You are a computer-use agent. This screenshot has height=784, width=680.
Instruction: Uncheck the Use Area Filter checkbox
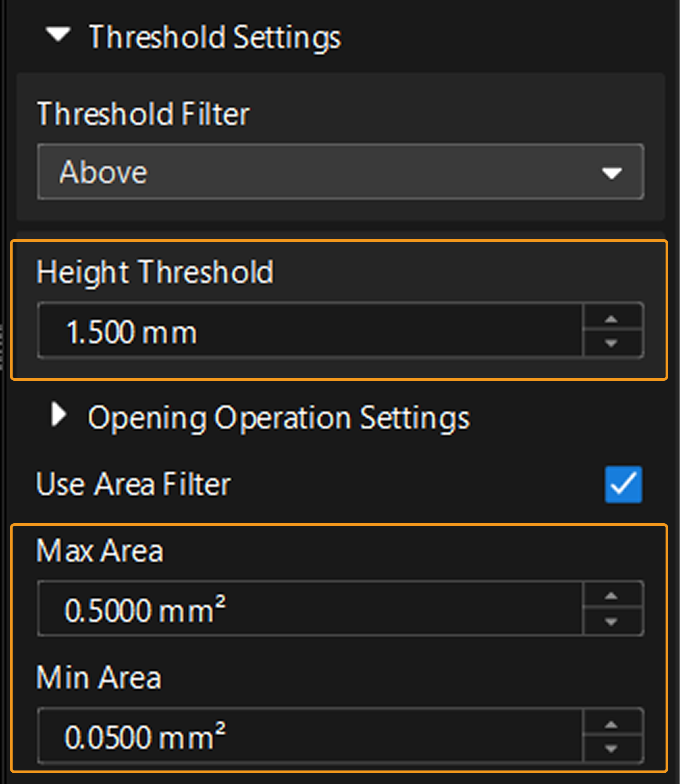click(623, 484)
